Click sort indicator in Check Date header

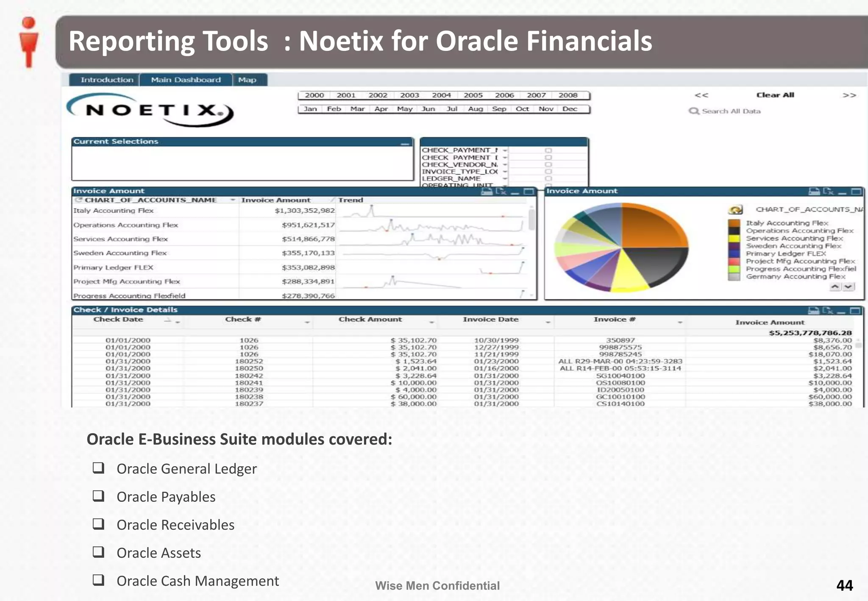click(168, 320)
